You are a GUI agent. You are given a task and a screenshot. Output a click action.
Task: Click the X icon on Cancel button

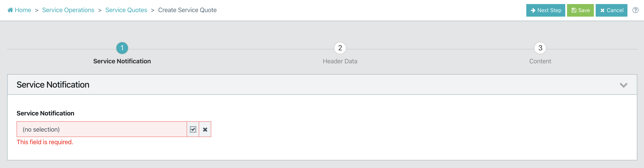[603, 10]
